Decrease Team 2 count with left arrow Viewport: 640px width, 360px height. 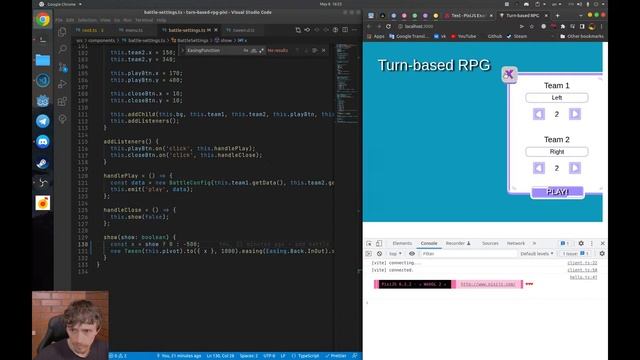coord(539,168)
